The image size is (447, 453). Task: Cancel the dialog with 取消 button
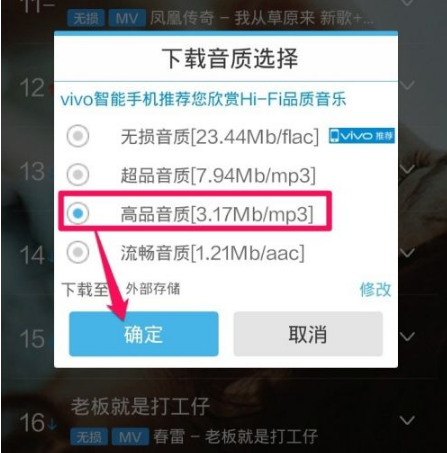pos(308,334)
